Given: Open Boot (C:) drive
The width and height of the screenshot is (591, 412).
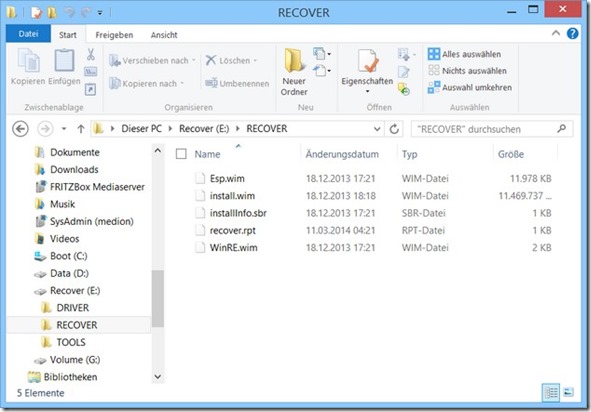Looking at the screenshot, I should pyautogui.click(x=69, y=256).
